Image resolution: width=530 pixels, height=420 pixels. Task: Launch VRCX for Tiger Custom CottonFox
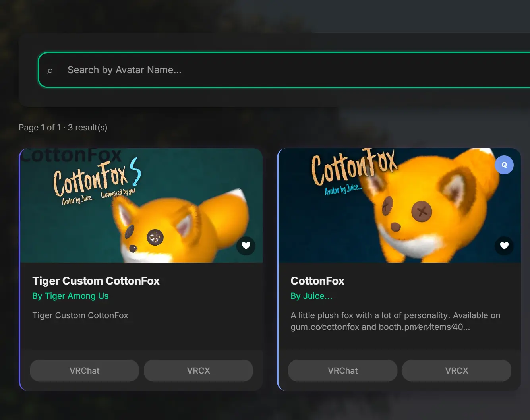coord(198,370)
